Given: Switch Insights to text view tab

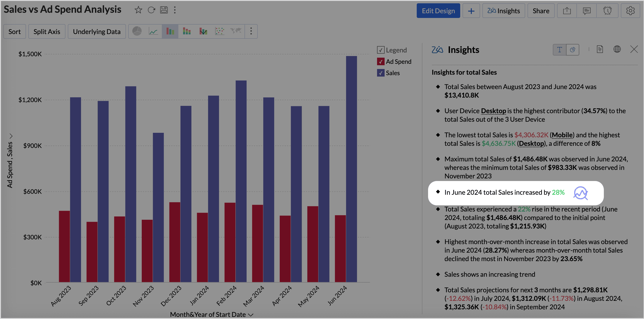Looking at the screenshot, I should (x=559, y=49).
